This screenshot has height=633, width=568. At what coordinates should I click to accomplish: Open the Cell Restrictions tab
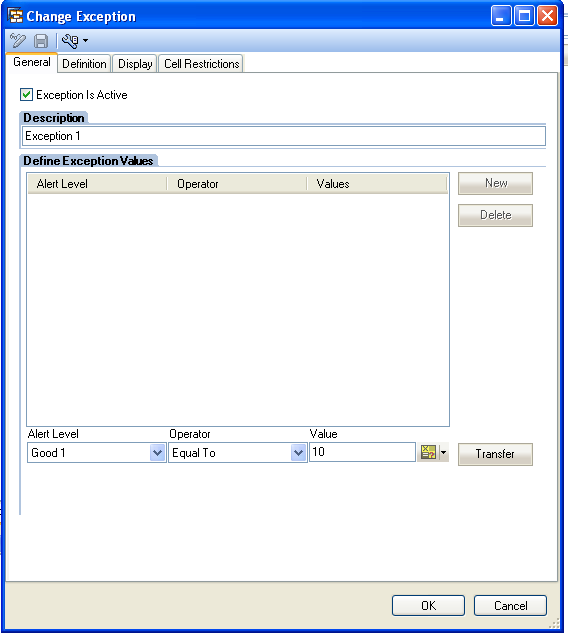pyautogui.click(x=201, y=64)
